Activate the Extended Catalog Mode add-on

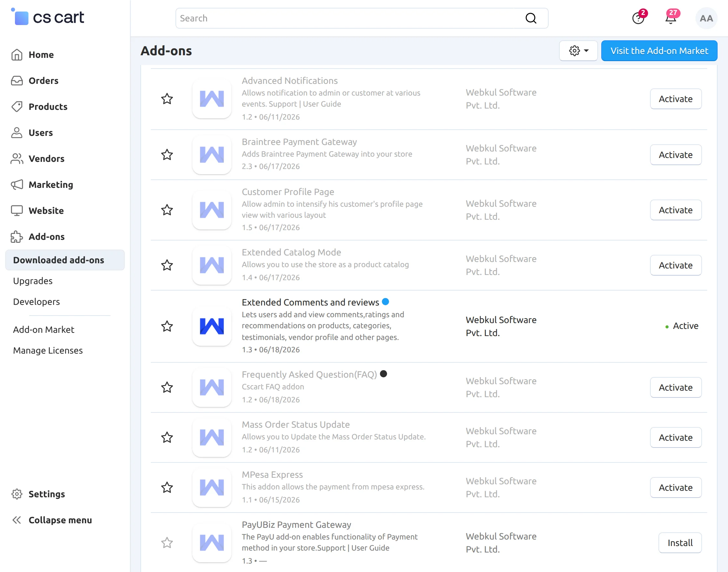point(676,265)
